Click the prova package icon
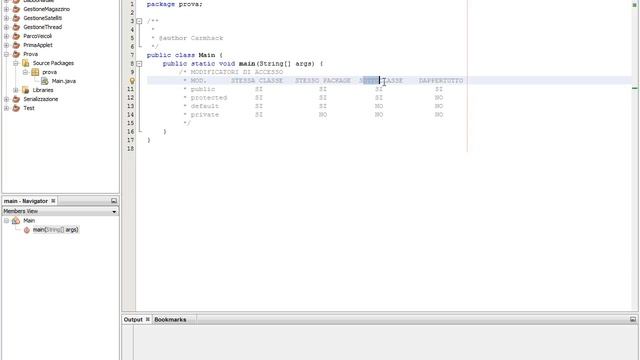 (x=35, y=72)
